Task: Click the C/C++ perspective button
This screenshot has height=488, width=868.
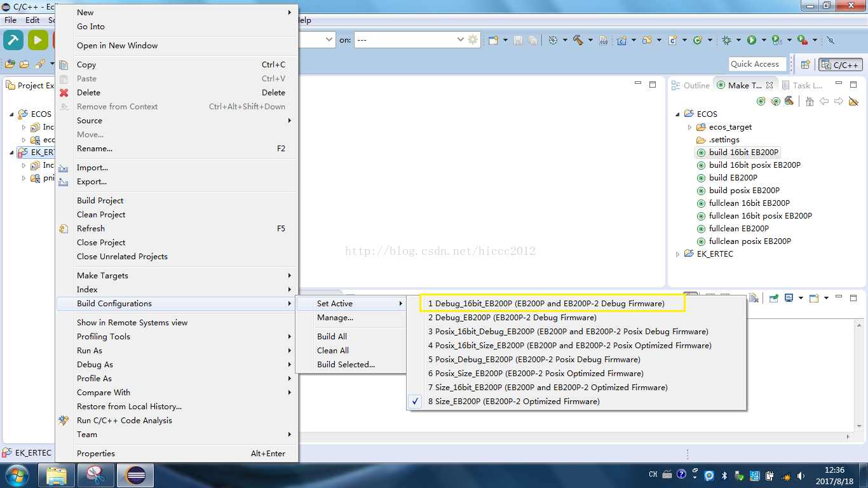Action: tap(841, 64)
